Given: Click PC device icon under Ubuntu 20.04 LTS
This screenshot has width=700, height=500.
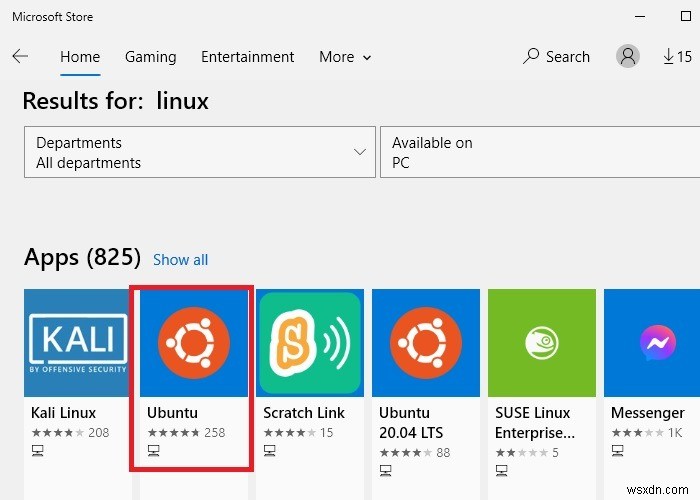Looking at the screenshot, I should click(x=386, y=471).
